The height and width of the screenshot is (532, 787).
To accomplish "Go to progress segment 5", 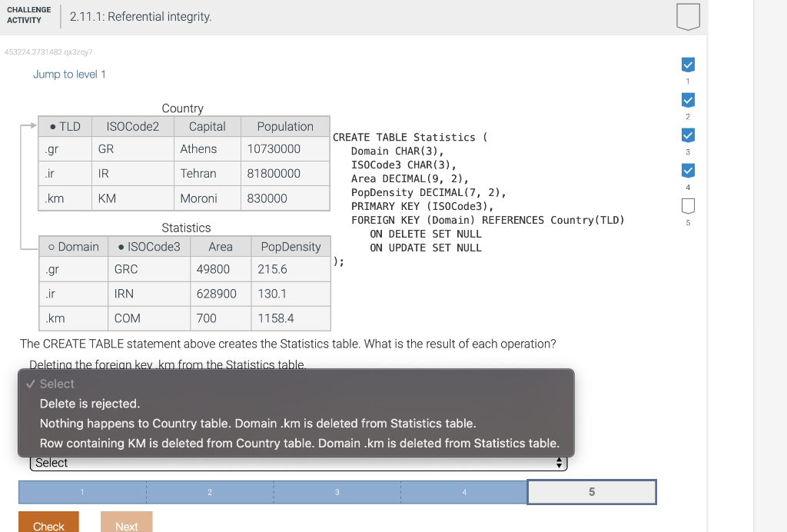I will pos(592,492).
